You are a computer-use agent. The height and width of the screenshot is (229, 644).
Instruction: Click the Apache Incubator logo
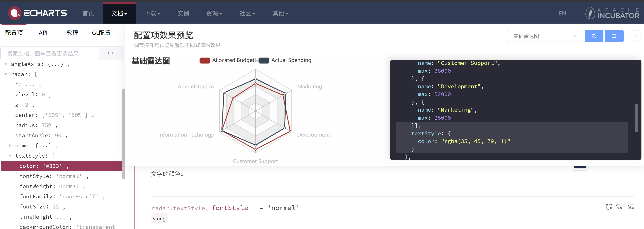[612, 13]
